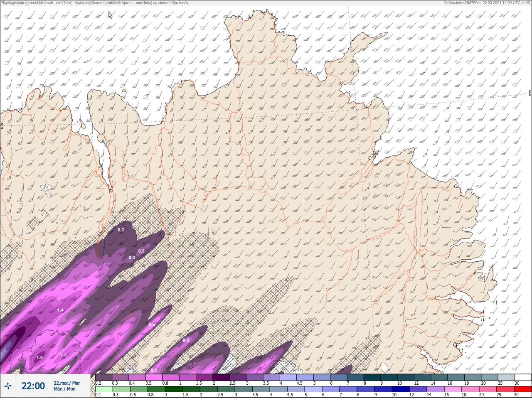Click the map title starting 'Rigning/skúrir'
Viewport: 532px width, 398px height.
(x=94, y=3)
